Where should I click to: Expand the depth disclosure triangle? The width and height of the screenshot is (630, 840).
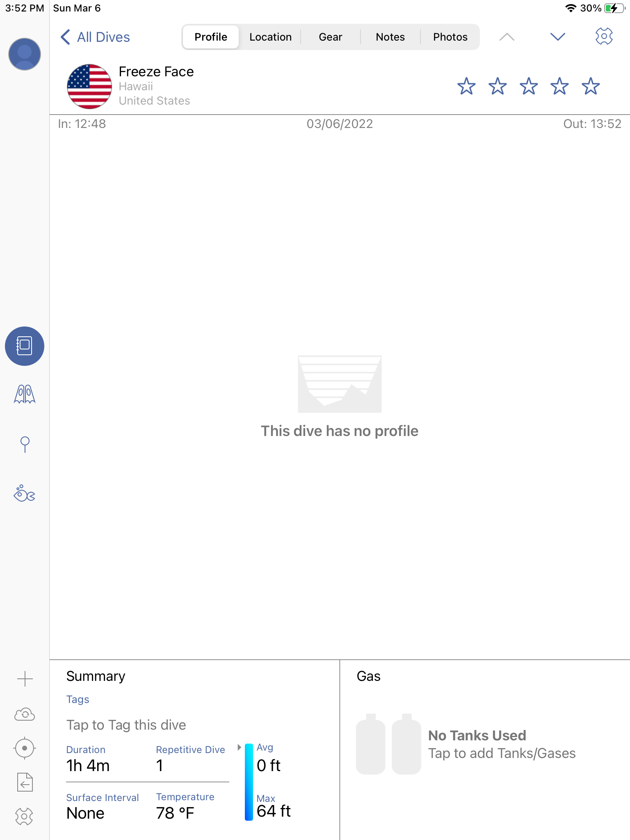(x=239, y=747)
